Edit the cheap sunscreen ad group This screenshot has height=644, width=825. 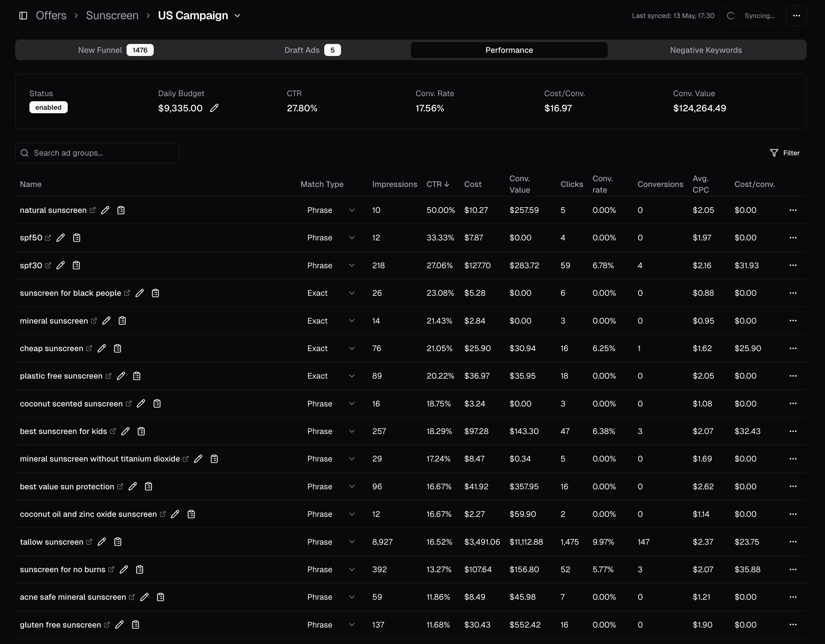102,348
